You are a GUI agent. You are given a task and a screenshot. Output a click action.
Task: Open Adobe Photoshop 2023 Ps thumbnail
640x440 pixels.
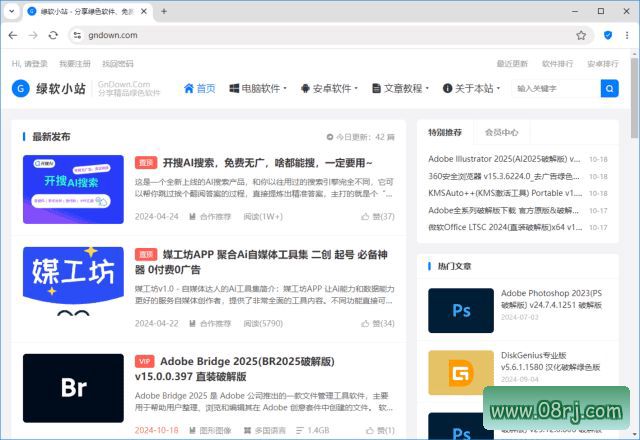point(461,311)
